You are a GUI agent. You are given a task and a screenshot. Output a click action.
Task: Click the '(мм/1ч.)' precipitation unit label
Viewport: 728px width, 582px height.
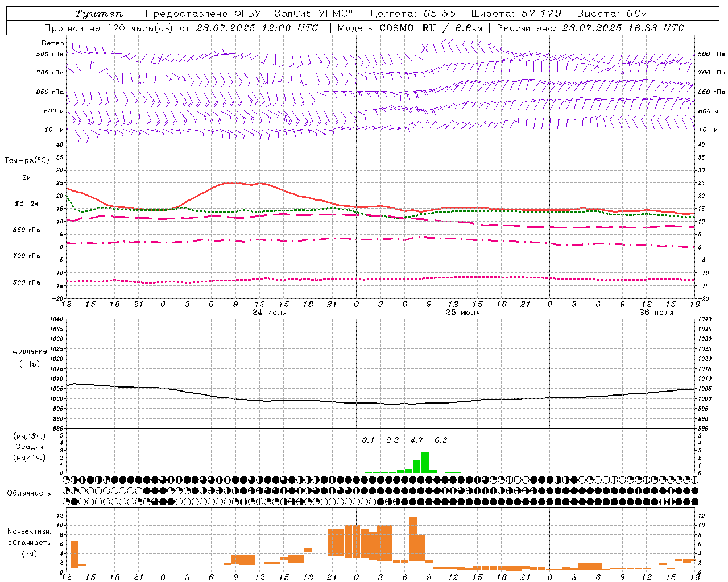tap(30, 458)
